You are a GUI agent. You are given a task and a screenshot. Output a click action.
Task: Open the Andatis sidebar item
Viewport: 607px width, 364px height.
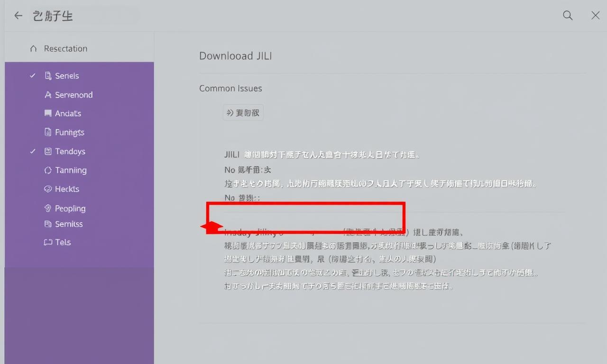[x=68, y=113]
